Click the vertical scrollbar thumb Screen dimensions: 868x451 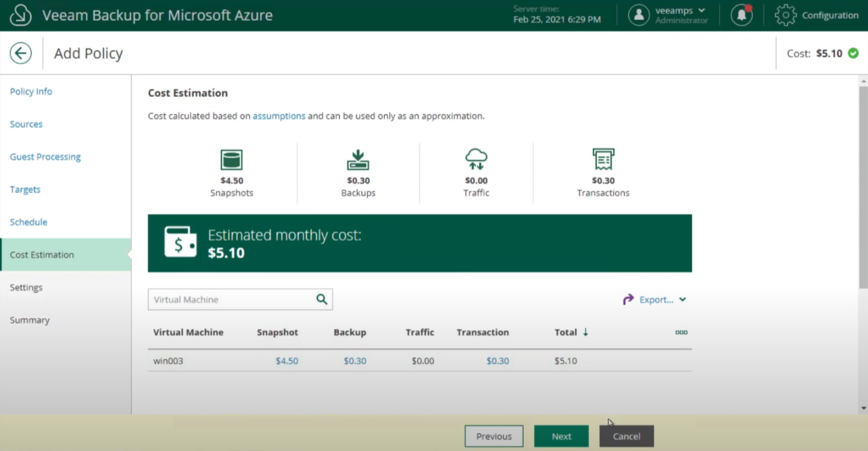863,186
